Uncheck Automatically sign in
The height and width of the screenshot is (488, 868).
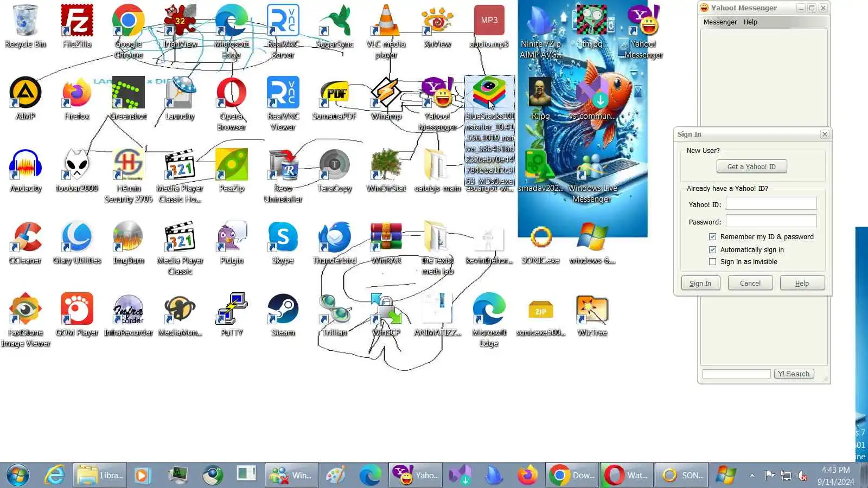coord(712,250)
